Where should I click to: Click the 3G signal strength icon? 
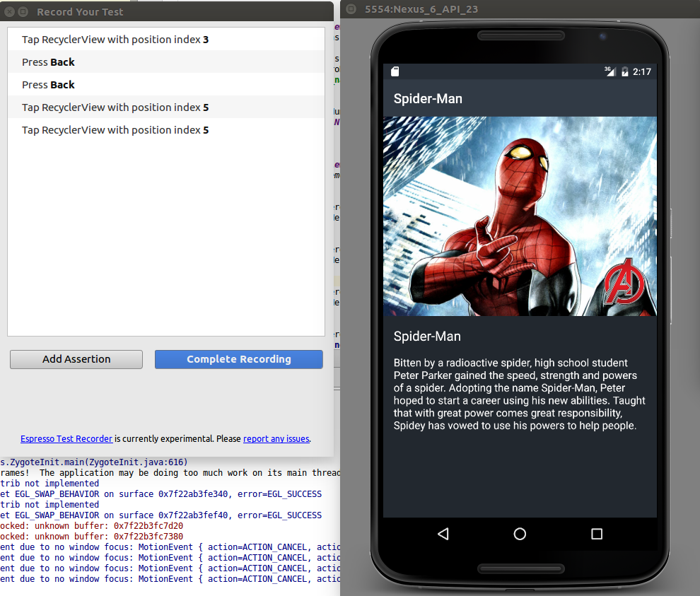(x=609, y=71)
